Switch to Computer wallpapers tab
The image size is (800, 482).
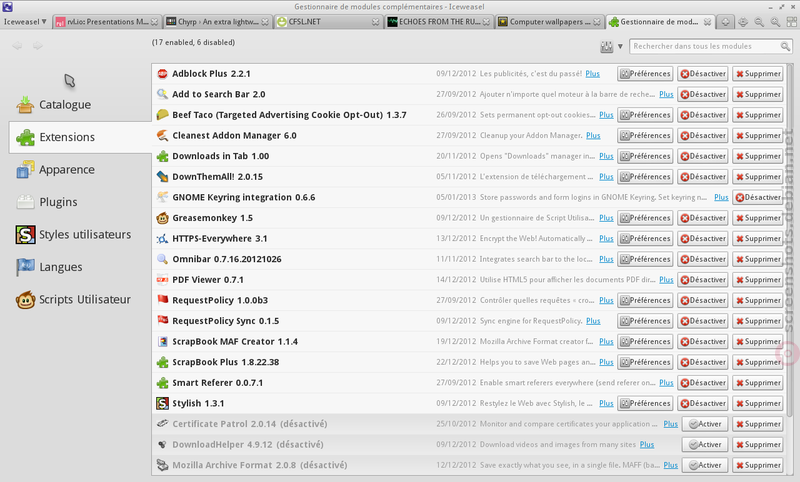click(549, 22)
